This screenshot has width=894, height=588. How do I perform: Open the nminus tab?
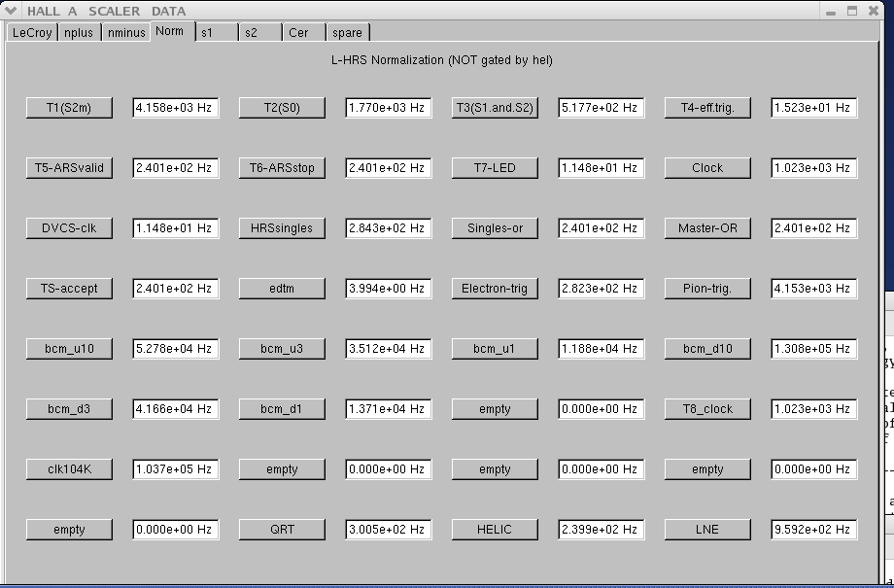(126, 32)
